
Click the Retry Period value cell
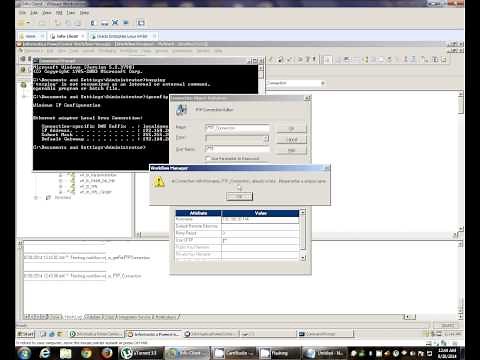[260, 233]
